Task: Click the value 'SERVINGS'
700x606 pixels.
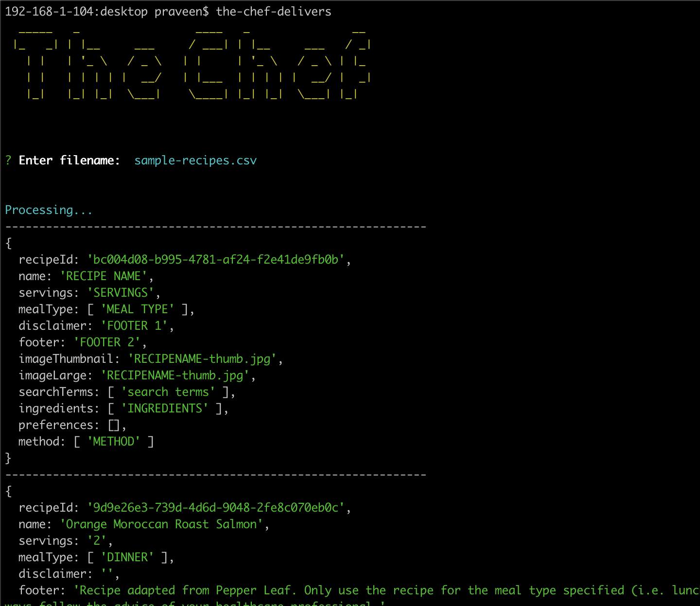Action: point(121,293)
